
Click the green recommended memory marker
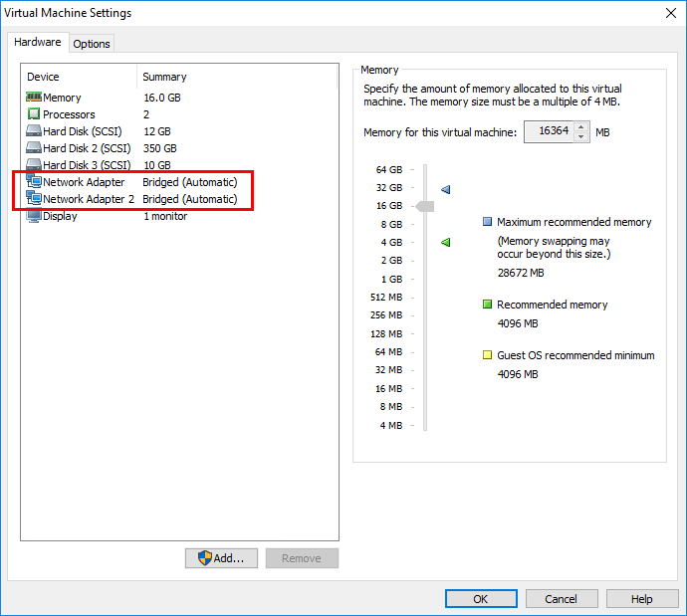[x=446, y=242]
